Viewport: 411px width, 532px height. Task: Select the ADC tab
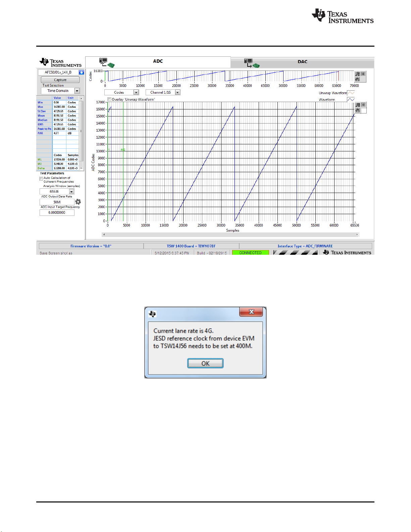tap(158, 62)
